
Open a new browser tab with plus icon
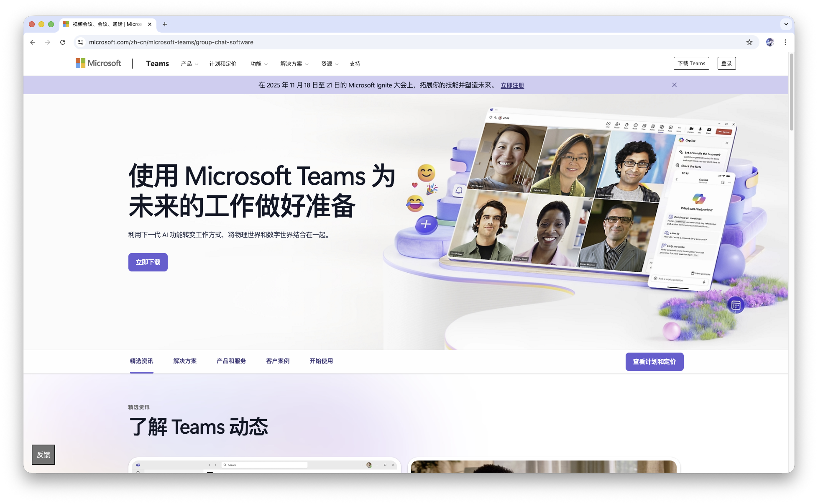[165, 24]
